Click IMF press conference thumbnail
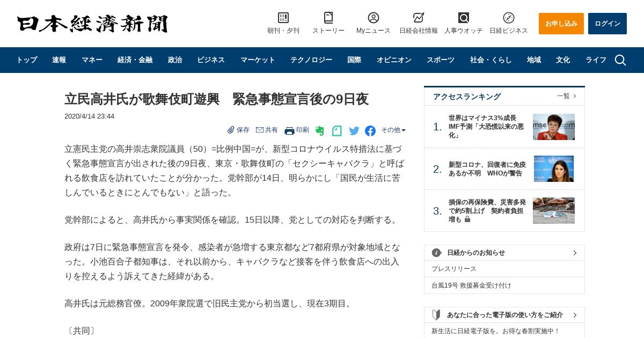644x338 pixels. tap(554, 127)
